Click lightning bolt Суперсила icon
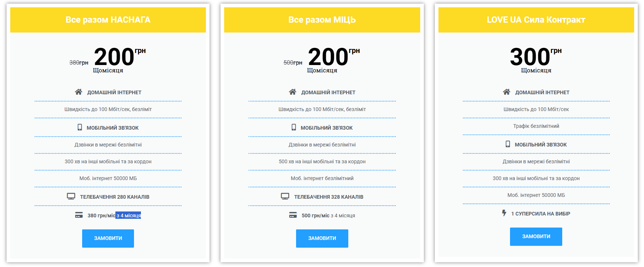The width and height of the screenshot is (644, 267). (x=504, y=213)
